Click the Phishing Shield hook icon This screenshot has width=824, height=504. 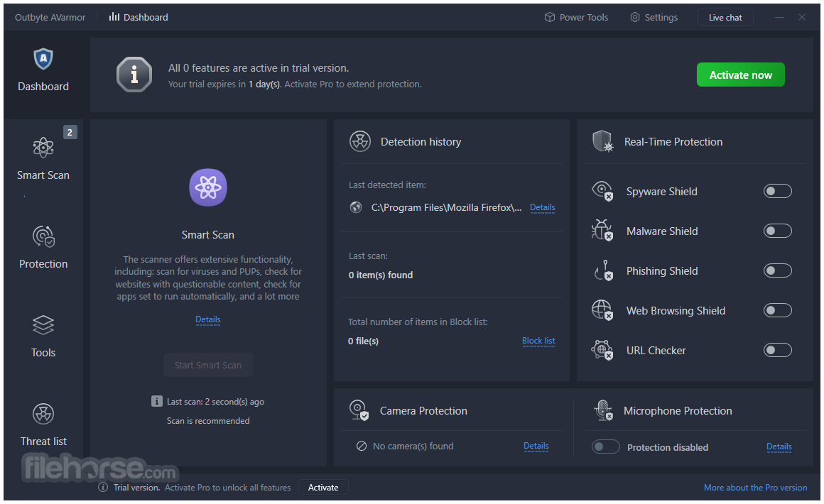coord(602,270)
